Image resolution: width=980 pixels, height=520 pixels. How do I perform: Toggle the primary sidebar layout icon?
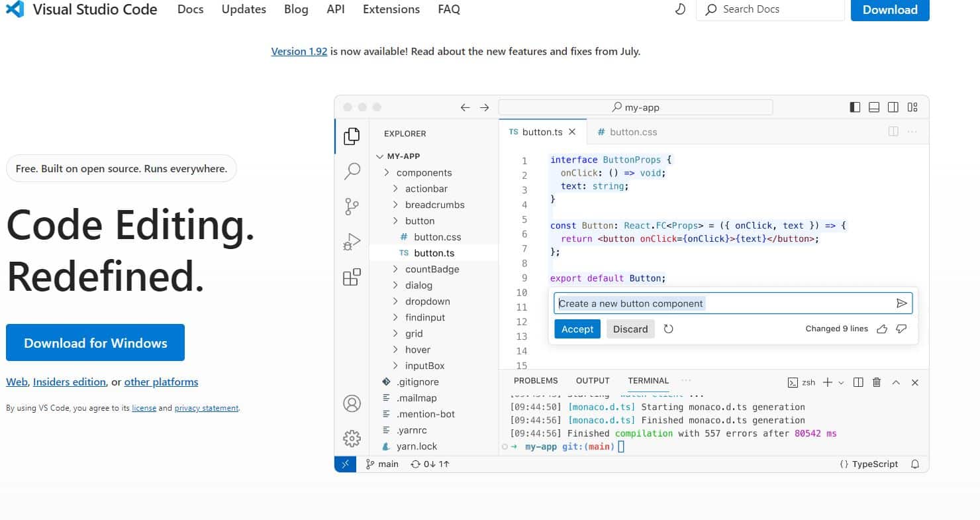tap(855, 107)
